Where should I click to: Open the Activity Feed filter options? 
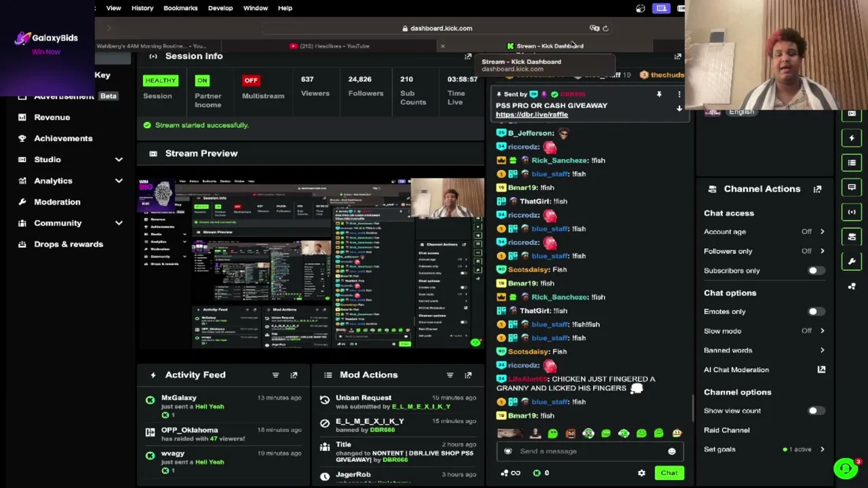275,375
